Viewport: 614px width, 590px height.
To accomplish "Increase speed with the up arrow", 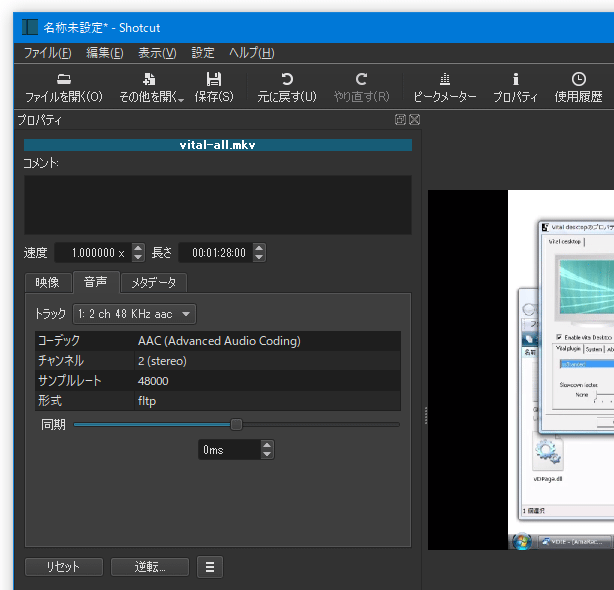I will pyautogui.click(x=138, y=248).
